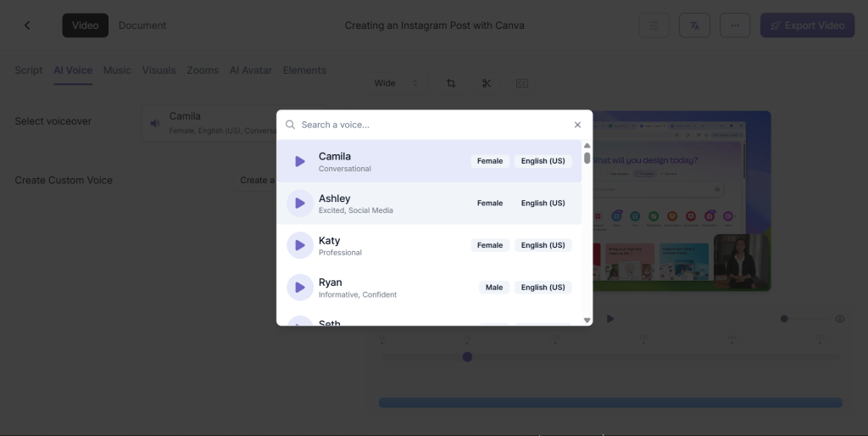
Task: Open the Wide aspect ratio dropdown
Action: 397,83
